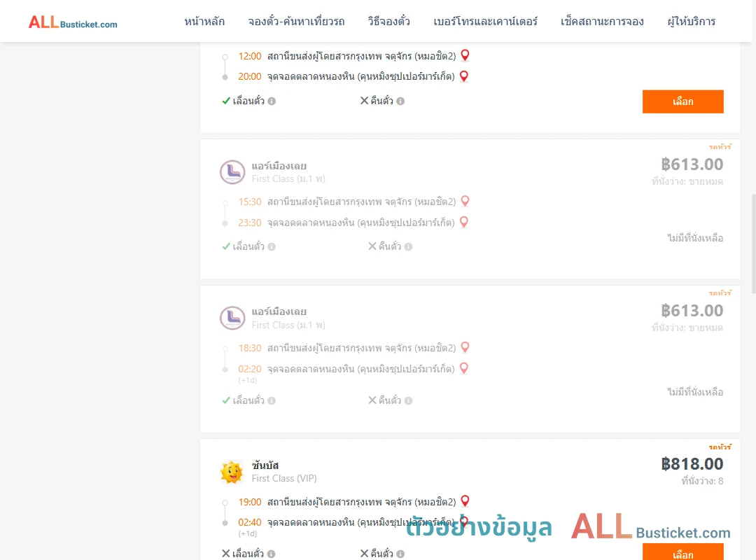Click X cancel icon beside คืนตั๋ว in 12:00 trip

pyautogui.click(x=365, y=100)
